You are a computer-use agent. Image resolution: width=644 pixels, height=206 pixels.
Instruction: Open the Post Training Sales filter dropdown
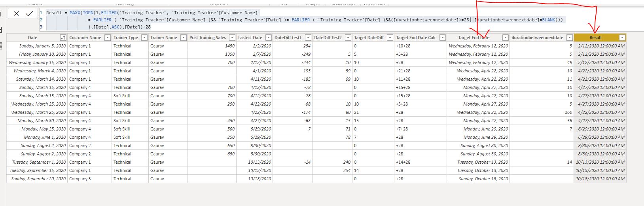[x=232, y=38]
